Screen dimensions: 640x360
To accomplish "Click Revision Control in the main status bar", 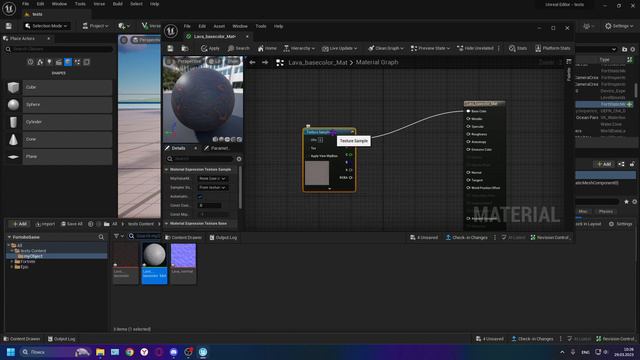I will (615, 339).
